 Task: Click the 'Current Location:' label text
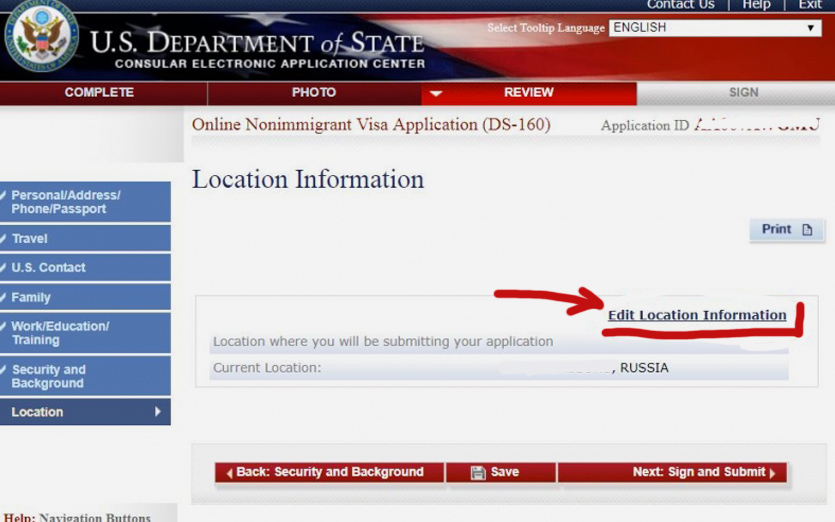click(267, 368)
